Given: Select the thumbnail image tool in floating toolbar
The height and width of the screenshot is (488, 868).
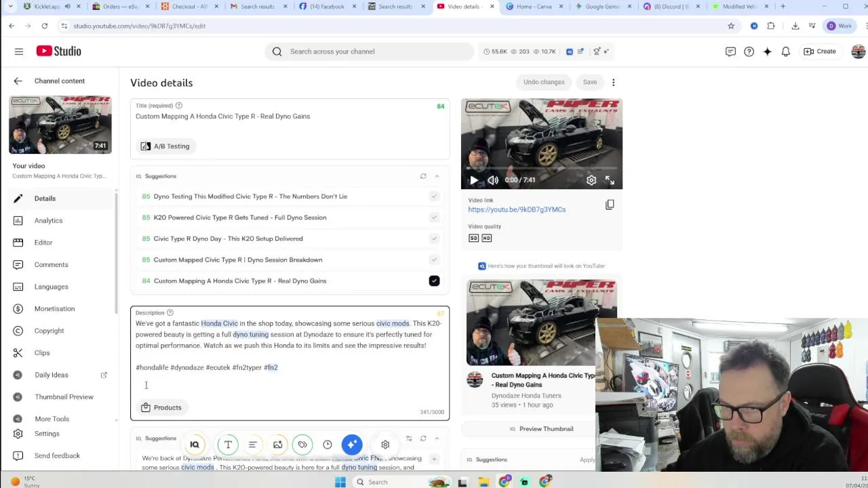Looking at the screenshot, I should point(277,445).
